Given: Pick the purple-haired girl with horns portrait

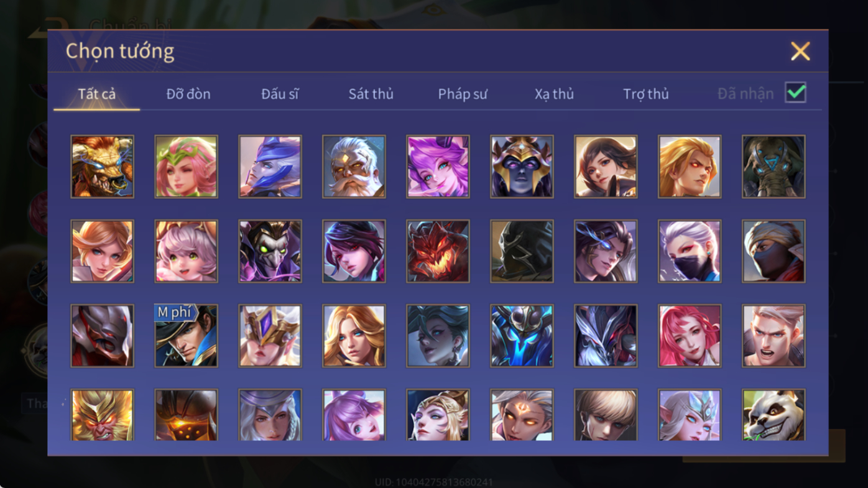Looking at the screenshot, I should [x=438, y=167].
